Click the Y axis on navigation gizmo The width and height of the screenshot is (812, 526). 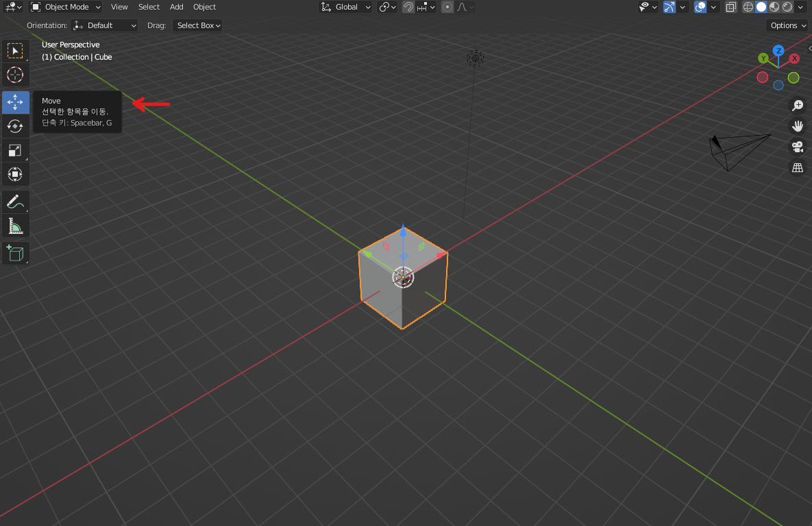763,58
